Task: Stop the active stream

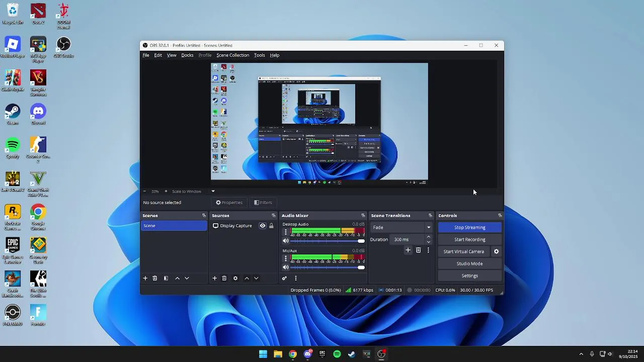Action: [x=469, y=227]
